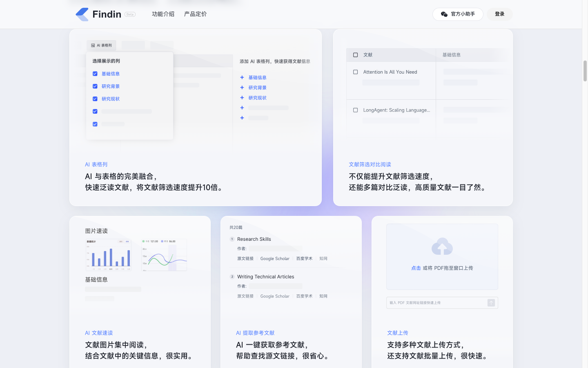Click the plus icon beside 基础信息

[x=242, y=77]
